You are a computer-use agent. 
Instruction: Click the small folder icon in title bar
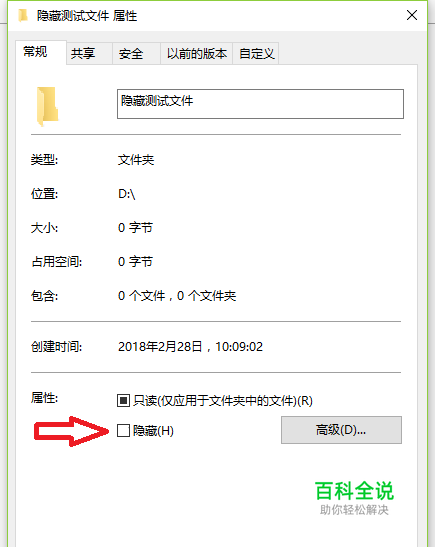(x=23, y=16)
